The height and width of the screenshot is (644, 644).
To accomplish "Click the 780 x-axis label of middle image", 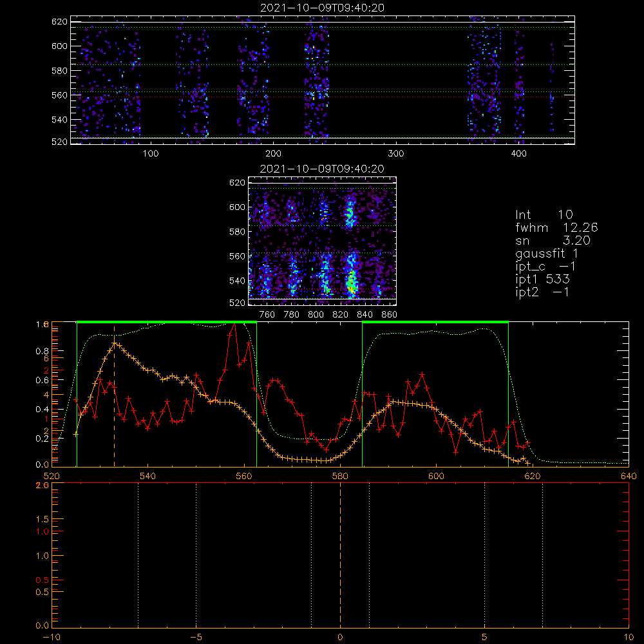I will pyautogui.click(x=292, y=315).
